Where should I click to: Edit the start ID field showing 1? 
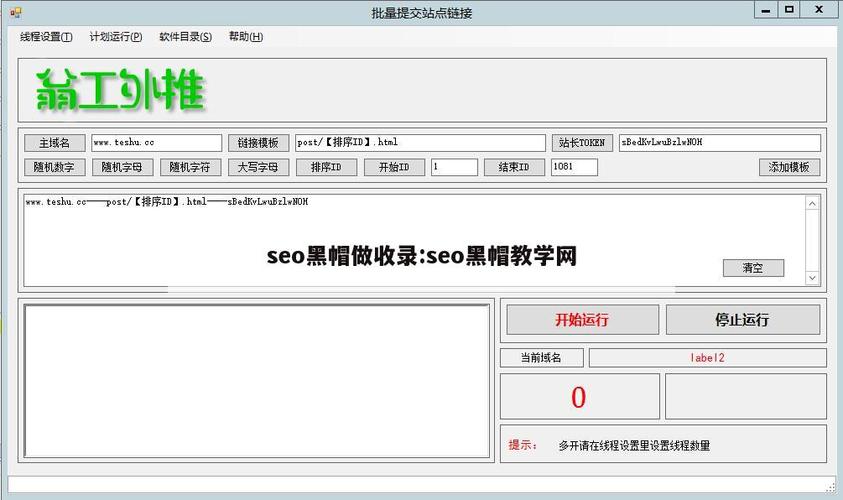click(x=454, y=167)
